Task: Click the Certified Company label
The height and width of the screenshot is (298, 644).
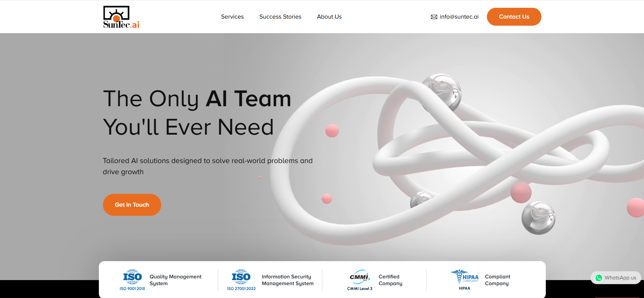Action: click(390, 280)
